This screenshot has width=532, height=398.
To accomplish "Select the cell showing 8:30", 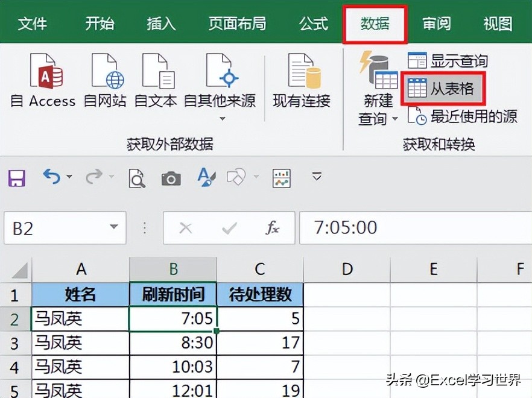I will click(173, 343).
